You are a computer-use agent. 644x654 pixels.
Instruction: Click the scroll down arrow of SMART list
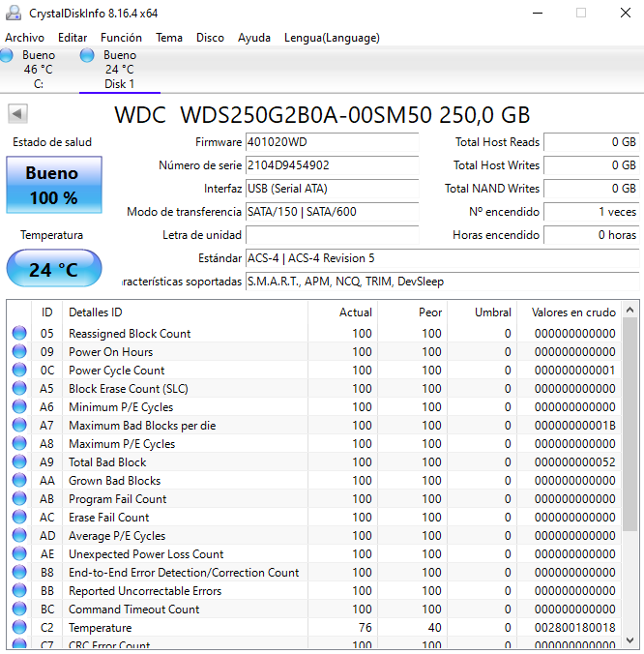629,640
